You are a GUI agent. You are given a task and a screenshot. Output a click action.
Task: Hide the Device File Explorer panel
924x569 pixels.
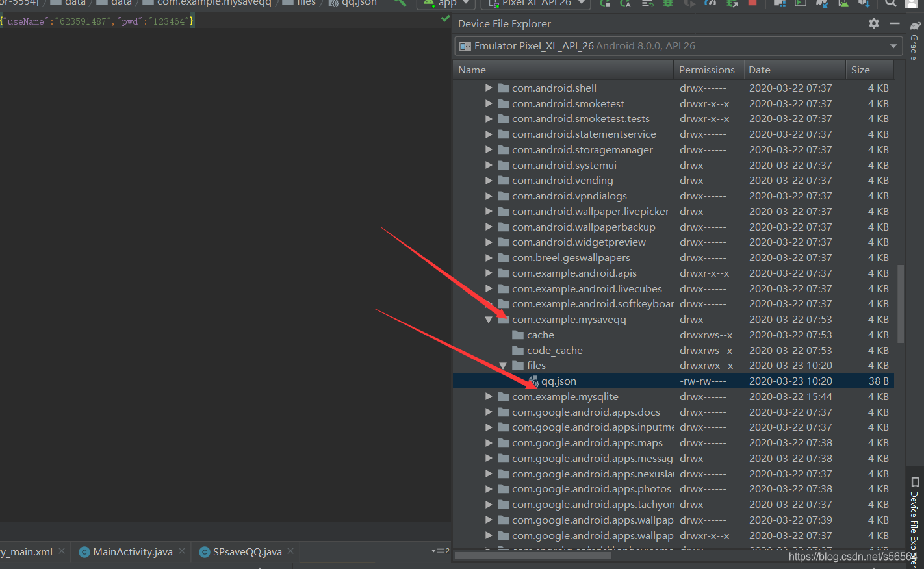point(895,23)
